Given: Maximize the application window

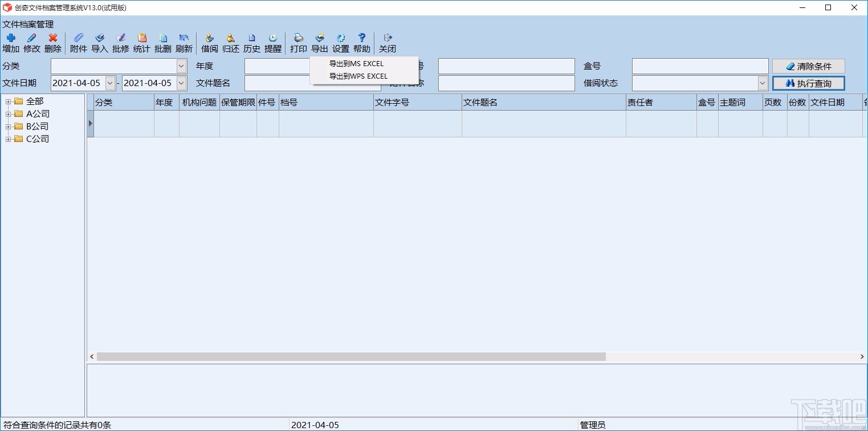Looking at the screenshot, I should pyautogui.click(x=828, y=7).
